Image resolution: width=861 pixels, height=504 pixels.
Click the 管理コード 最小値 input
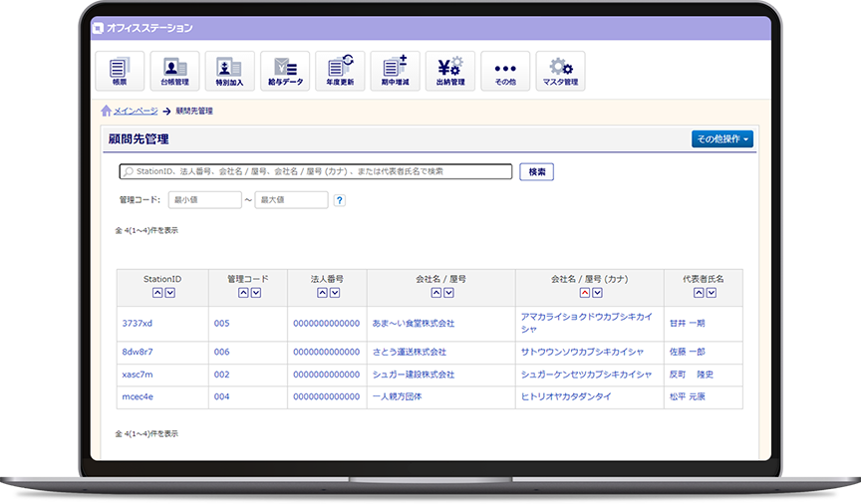coord(205,200)
